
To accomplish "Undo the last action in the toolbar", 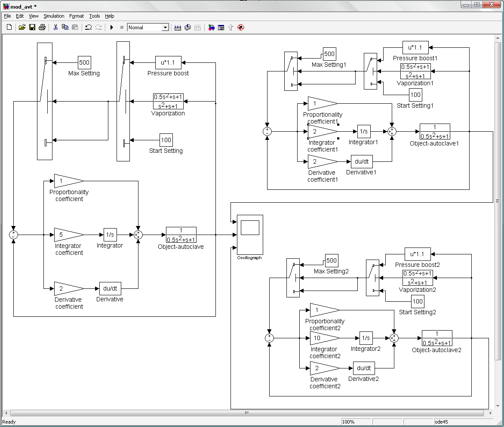I will (89, 28).
